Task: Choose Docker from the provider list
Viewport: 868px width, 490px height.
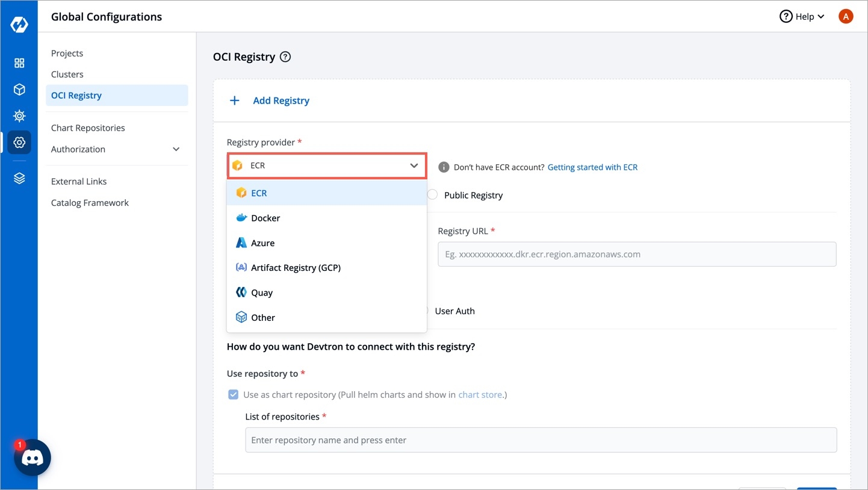Action: pyautogui.click(x=265, y=218)
